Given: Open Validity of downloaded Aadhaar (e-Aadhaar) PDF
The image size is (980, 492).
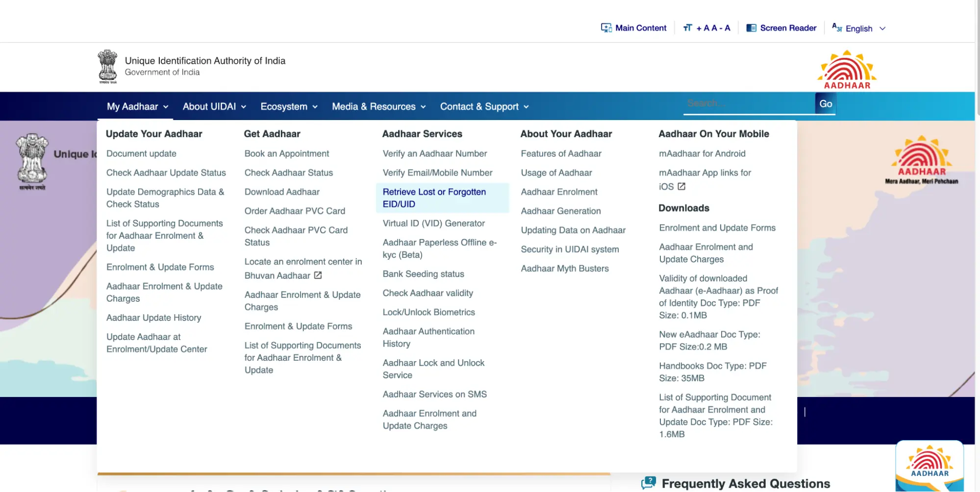Looking at the screenshot, I should 718,297.
